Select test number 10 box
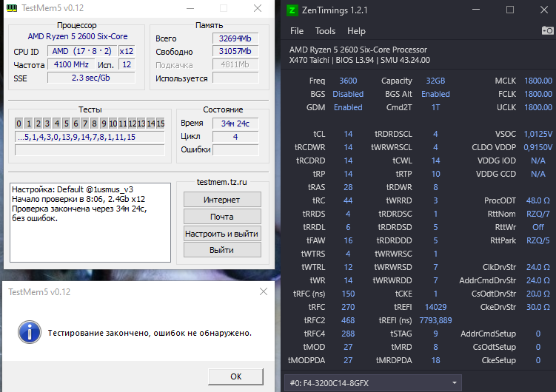 (x=113, y=124)
